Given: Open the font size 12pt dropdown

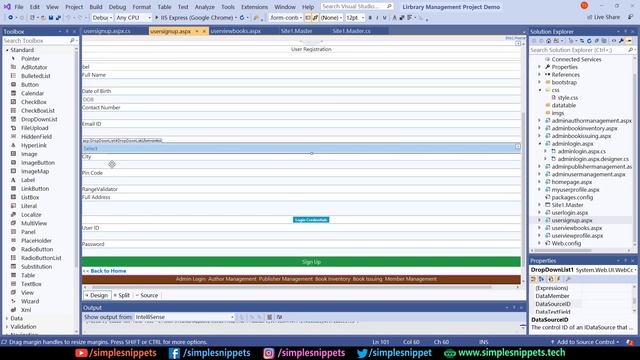Looking at the screenshot, I should pos(354,18).
